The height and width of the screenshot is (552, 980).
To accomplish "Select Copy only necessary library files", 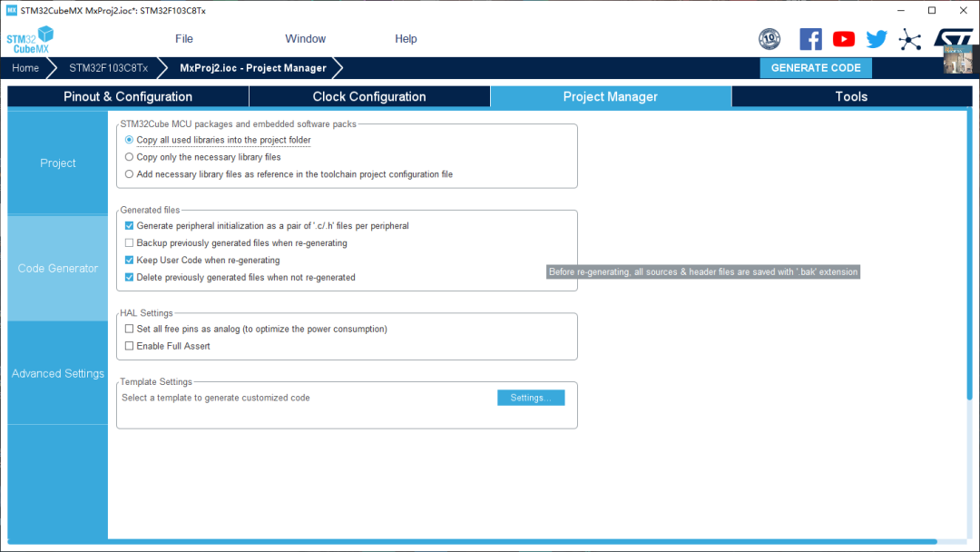I will [129, 157].
